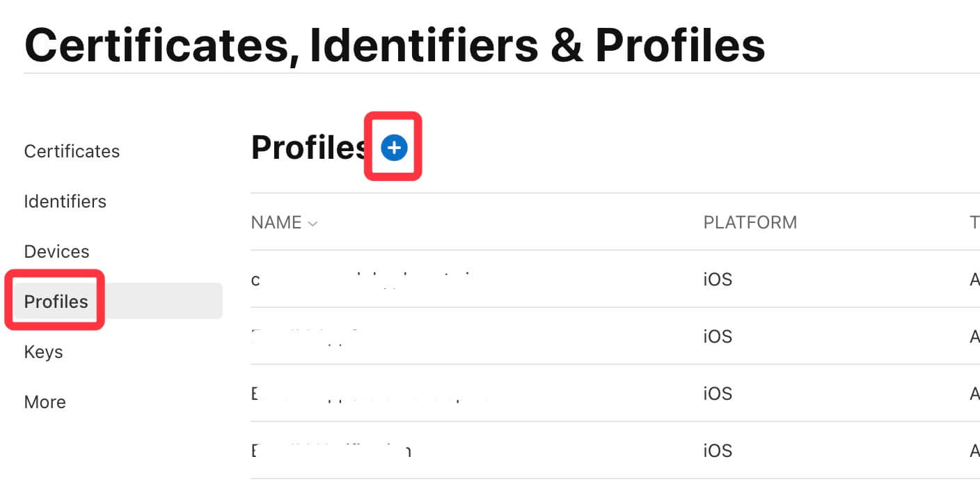
Task: Click the Certificates, Identifiers & Profiles page title
Action: click(x=395, y=45)
